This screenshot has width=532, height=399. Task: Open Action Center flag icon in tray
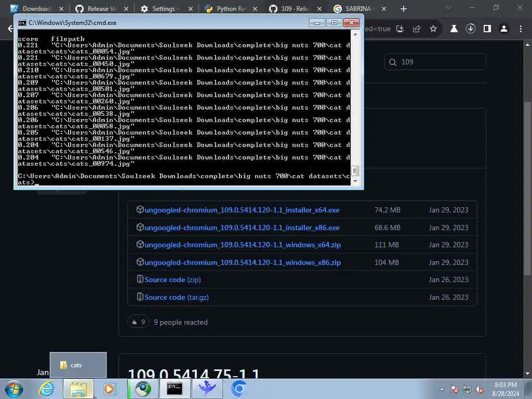pyautogui.click(x=455, y=390)
